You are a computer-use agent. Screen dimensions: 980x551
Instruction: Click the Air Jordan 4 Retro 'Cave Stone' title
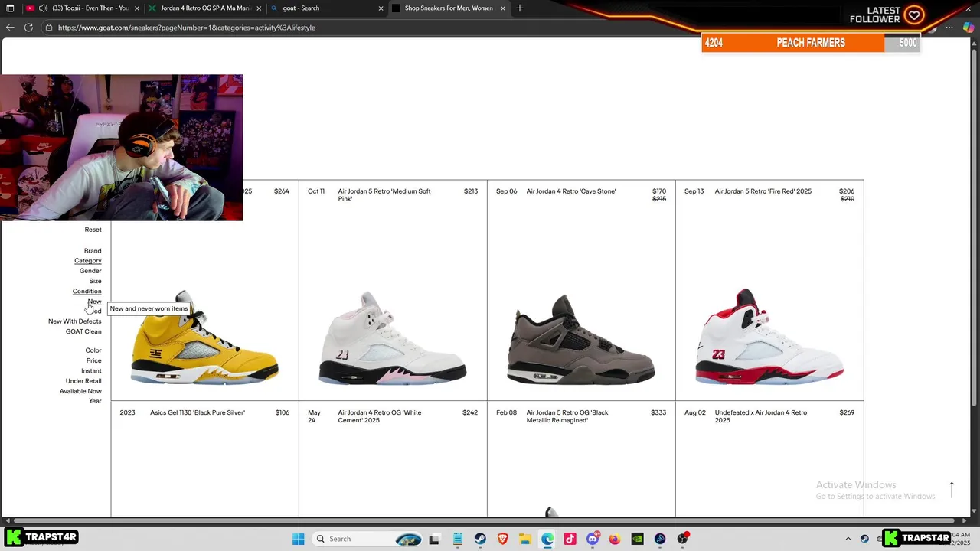point(571,191)
